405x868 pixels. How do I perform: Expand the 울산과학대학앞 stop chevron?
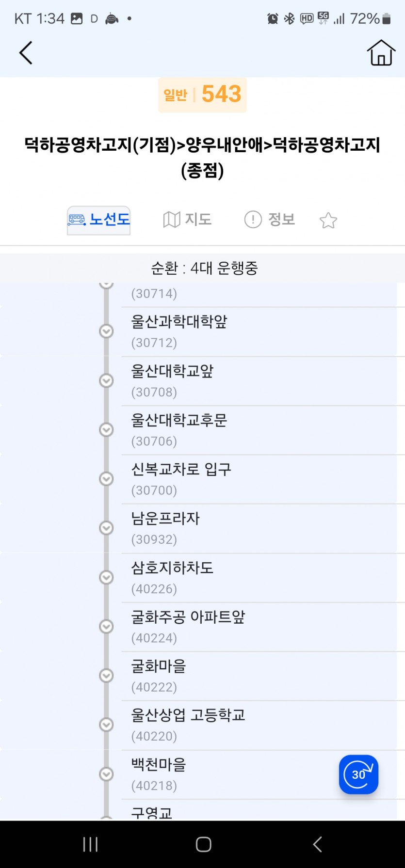click(106, 331)
